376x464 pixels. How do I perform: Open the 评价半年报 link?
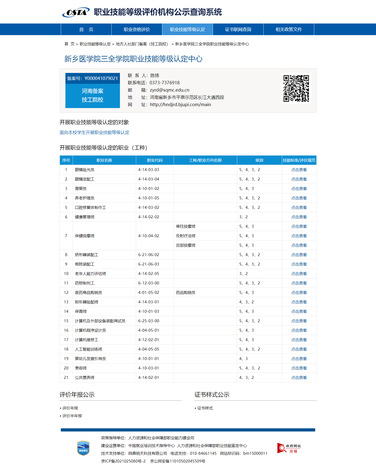72,416
